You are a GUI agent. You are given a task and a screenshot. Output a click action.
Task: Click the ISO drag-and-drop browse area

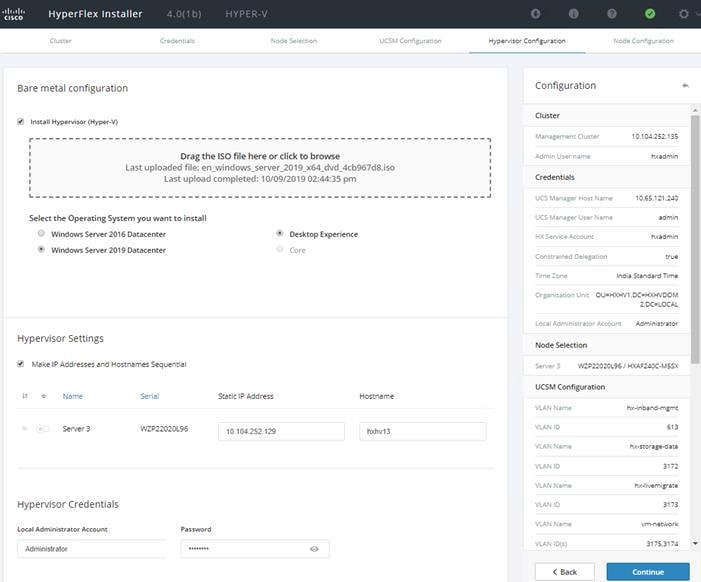click(x=260, y=168)
